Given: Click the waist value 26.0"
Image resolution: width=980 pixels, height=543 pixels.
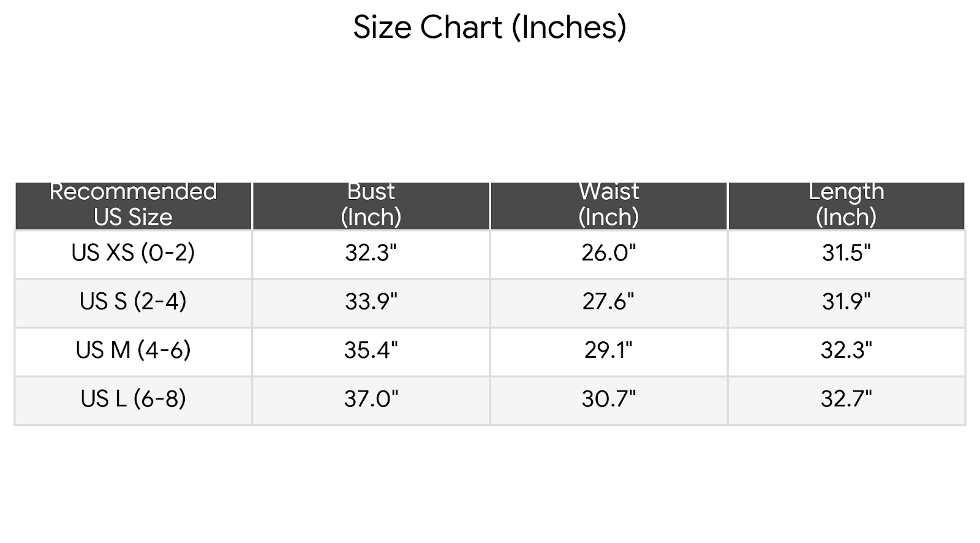Looking at the screenshot, I should pos(608,253).
